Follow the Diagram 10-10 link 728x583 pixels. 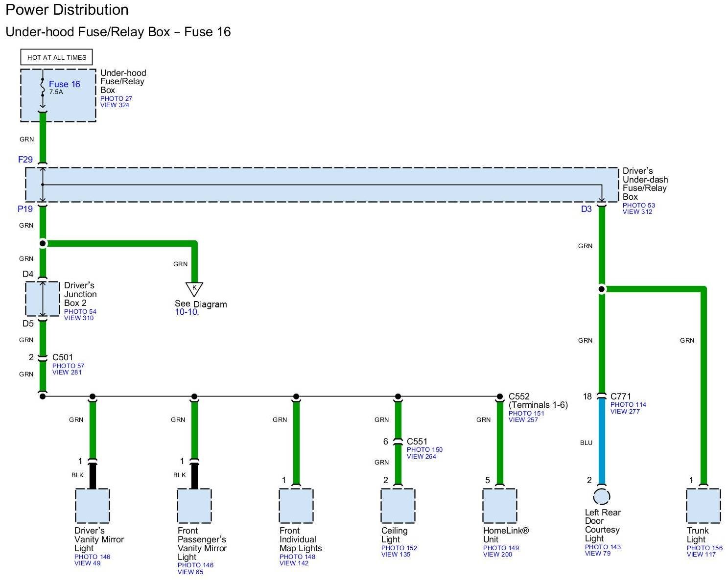tap(186, 312)
